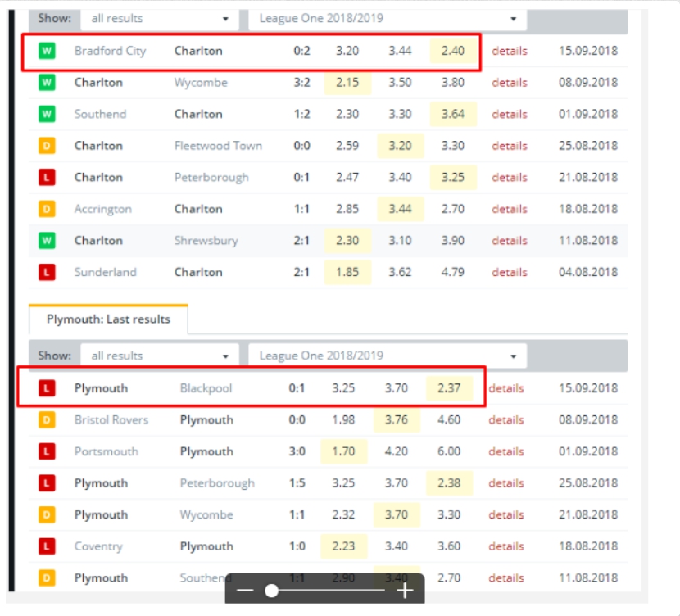Screen dimensions: 680x616
Task: Click the highlighted 2.40 odds cell
Action: tap(453, 51)
